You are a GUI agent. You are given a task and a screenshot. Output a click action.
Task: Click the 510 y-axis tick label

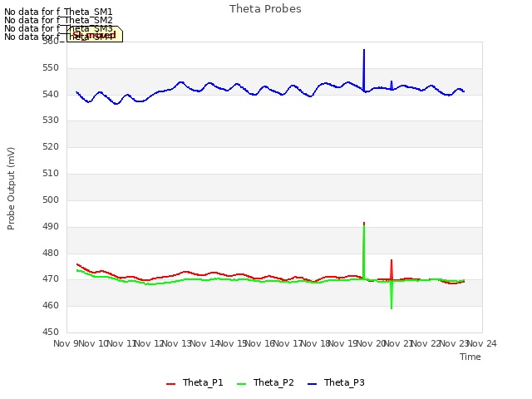click(x=51, y=174)
